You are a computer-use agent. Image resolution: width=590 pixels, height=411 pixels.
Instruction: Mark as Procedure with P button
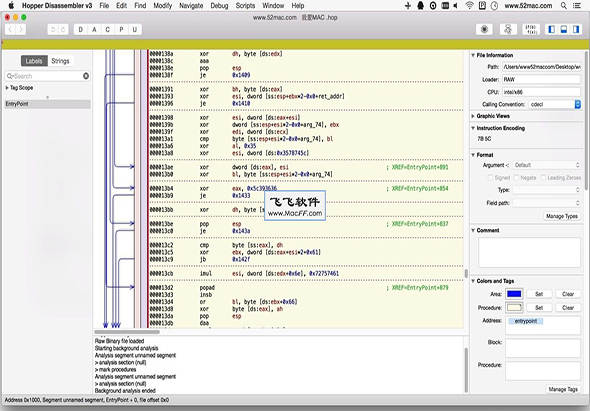[x=121, y=29]
